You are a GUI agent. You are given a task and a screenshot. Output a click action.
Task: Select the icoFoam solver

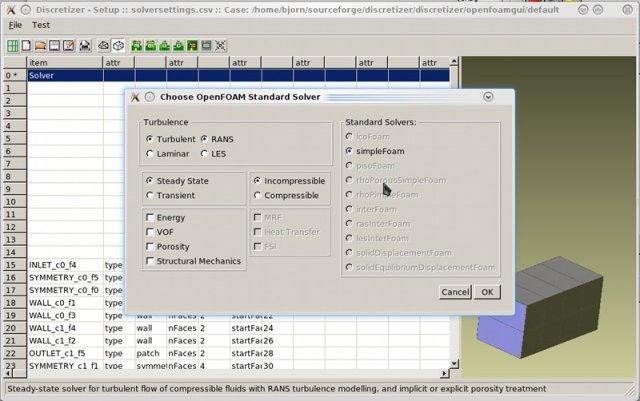click(x=367, y=136)
